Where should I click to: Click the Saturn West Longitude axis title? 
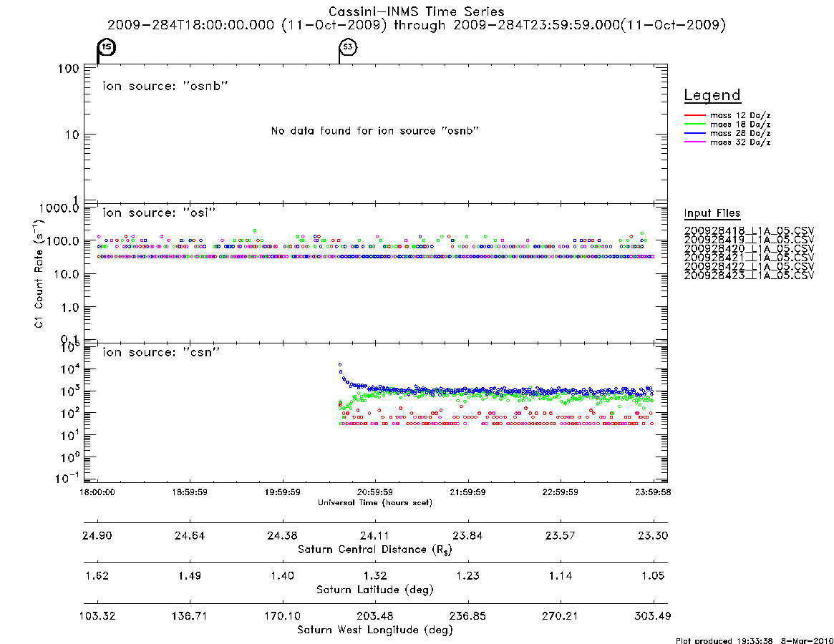pyautogui.click(x=375, y=630)
